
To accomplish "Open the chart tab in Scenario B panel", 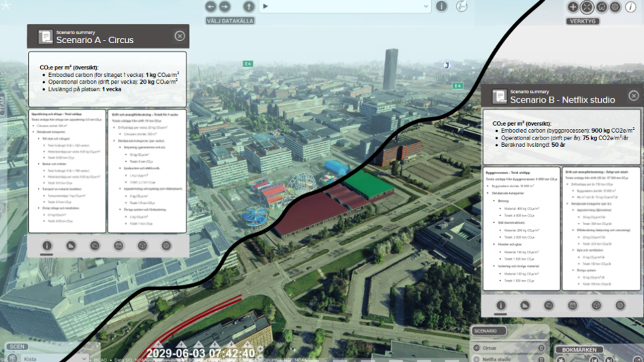I will pyautogui.click(x=525, y=305).
